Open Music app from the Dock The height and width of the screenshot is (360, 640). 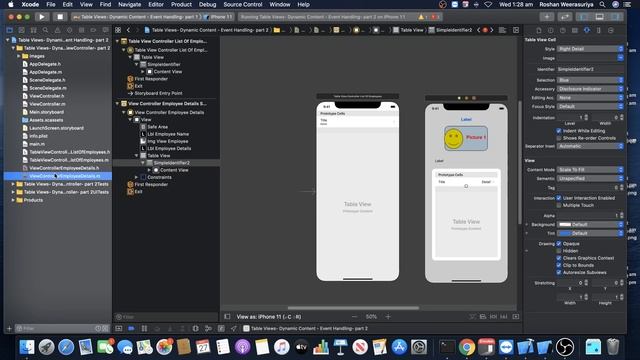click(x=282, y=347)
